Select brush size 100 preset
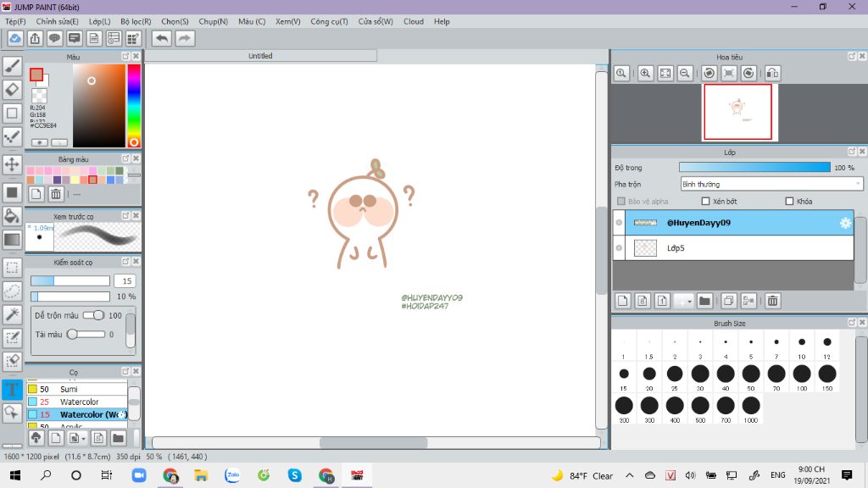This screenshot has height=488, width=868. (802, 377)
